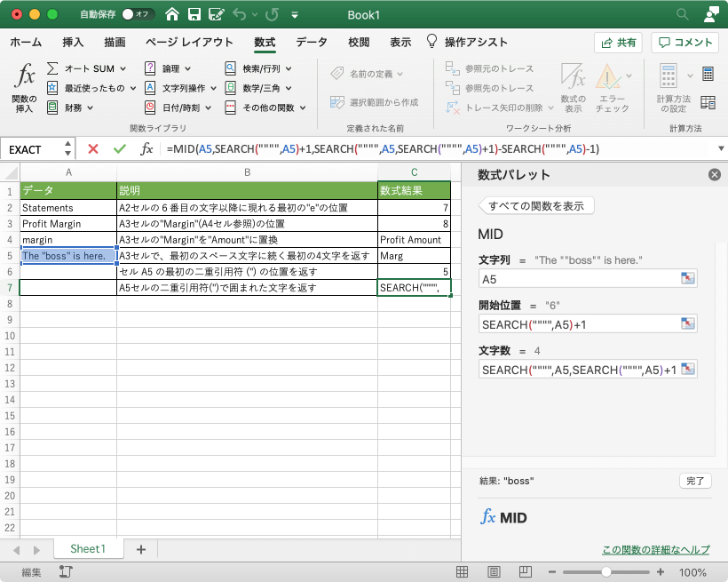The width and height of the screenshot is (728, 582).
Task: Switch to the 表示 tab
Action: tap(400, 43)
